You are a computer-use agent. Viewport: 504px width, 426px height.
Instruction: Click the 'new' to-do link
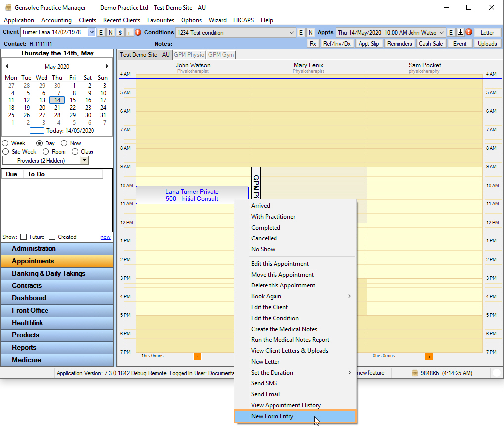point(105,237)
